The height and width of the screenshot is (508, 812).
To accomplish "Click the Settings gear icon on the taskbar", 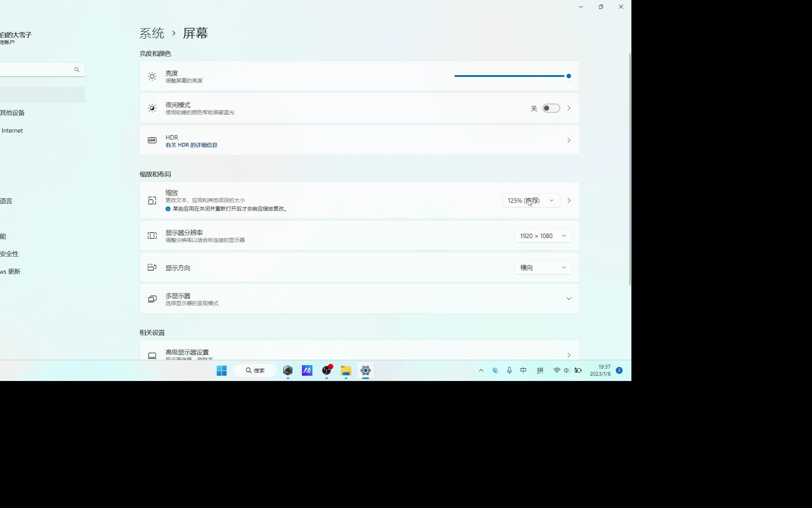I will tap(365, 370).
